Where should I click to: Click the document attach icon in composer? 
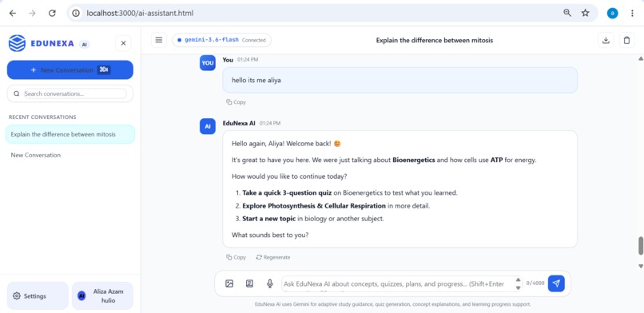pos(249,283)
